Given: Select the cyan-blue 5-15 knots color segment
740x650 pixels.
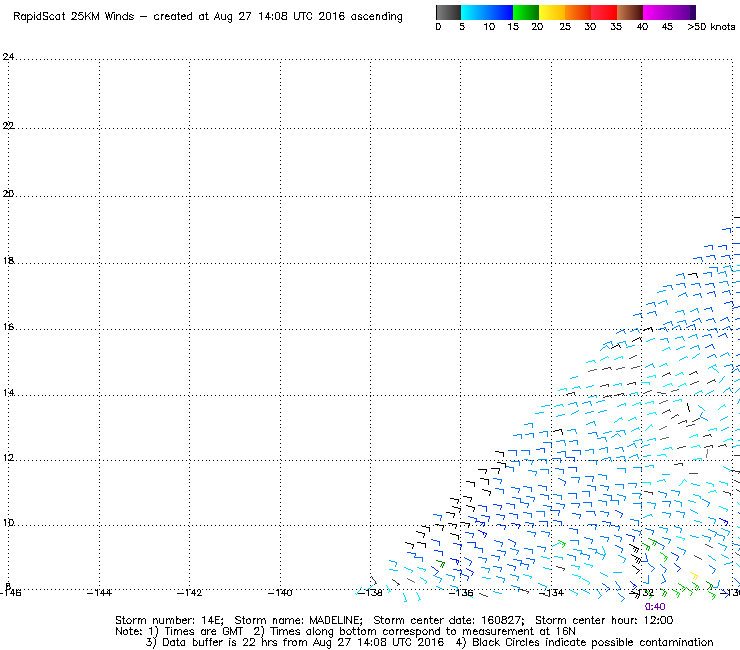Looking at the screenshot, I should 487,12.
